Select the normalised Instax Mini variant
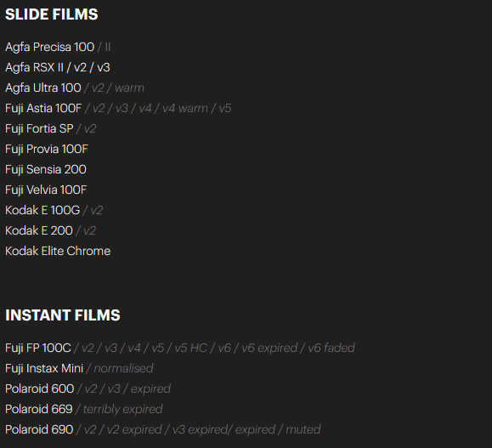Image resolution: width=492 pixels, height=448 pixels. (x=123, y=369)
